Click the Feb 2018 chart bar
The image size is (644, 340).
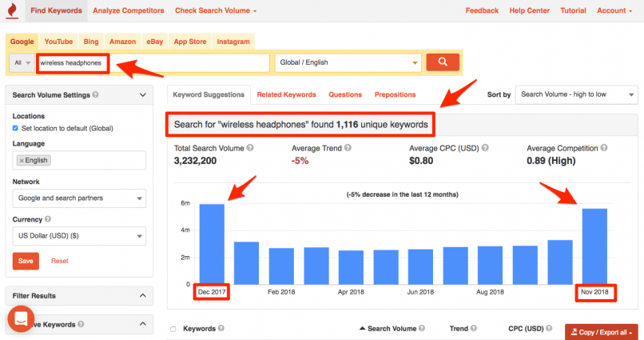coord(281,266)
